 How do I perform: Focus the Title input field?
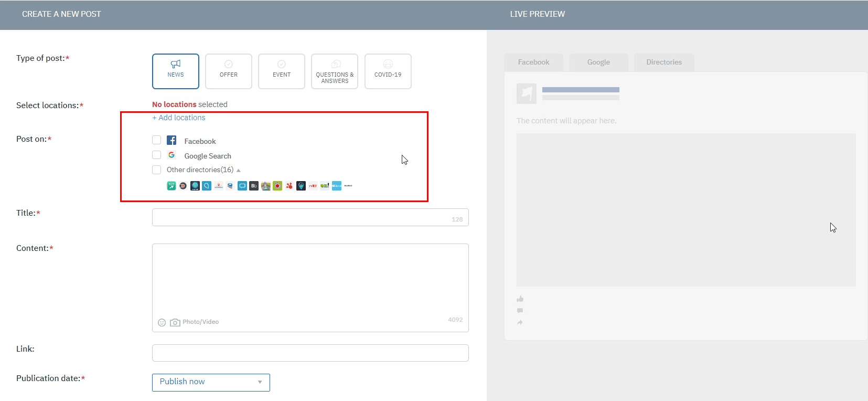coord(310,217)
